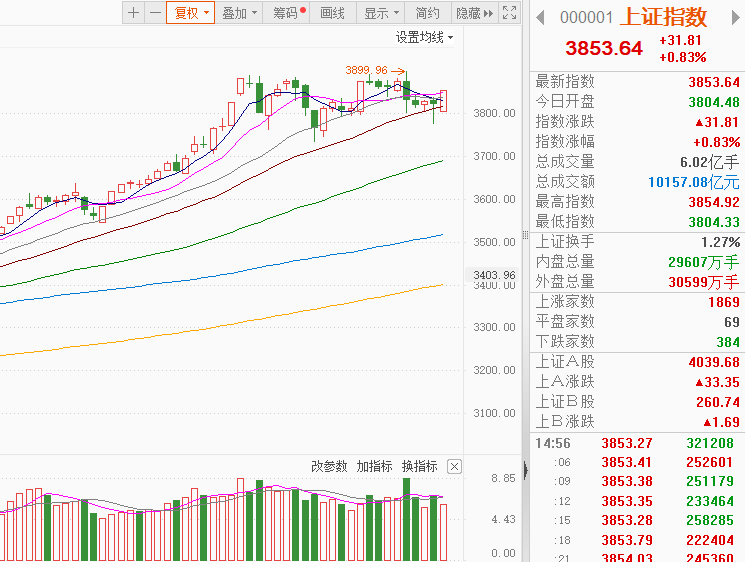Viewport: 745px width, 562px height.
Task: Click the latest candlestick on chart
Action: click(x=443, y=101)
